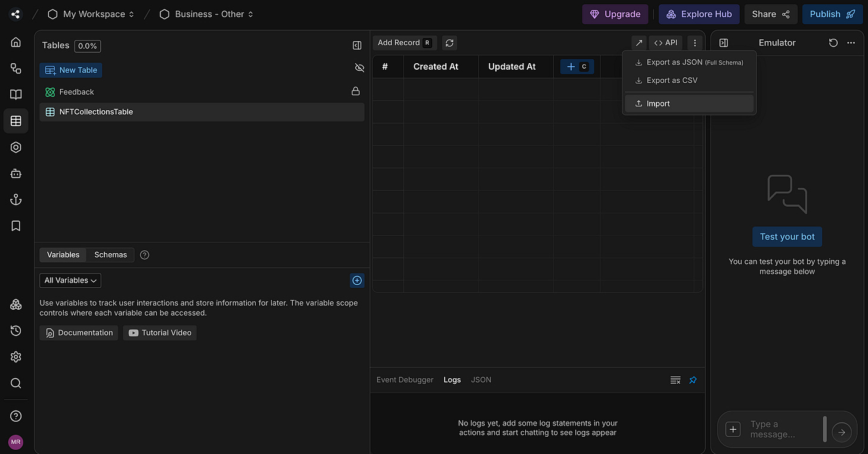Restart the emulator conversation icon
This screenshot has height=454, width=868.
(x=833, y=43)
